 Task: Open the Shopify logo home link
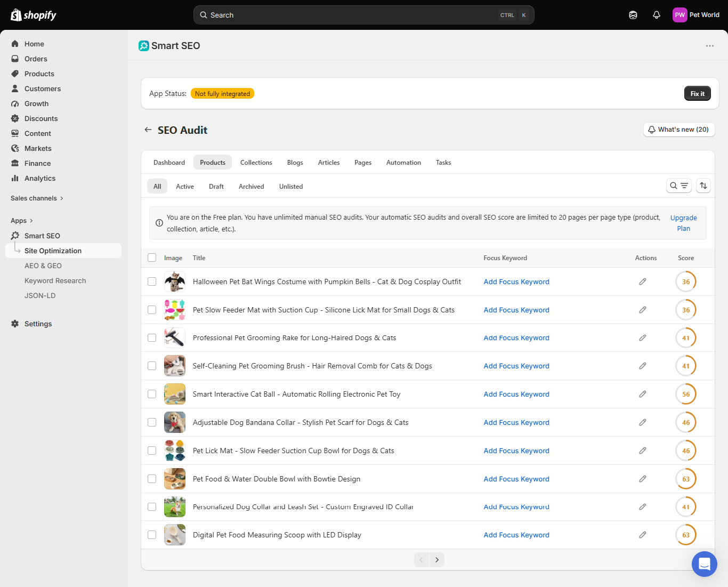pyautogui.click(x=34, y=15)
